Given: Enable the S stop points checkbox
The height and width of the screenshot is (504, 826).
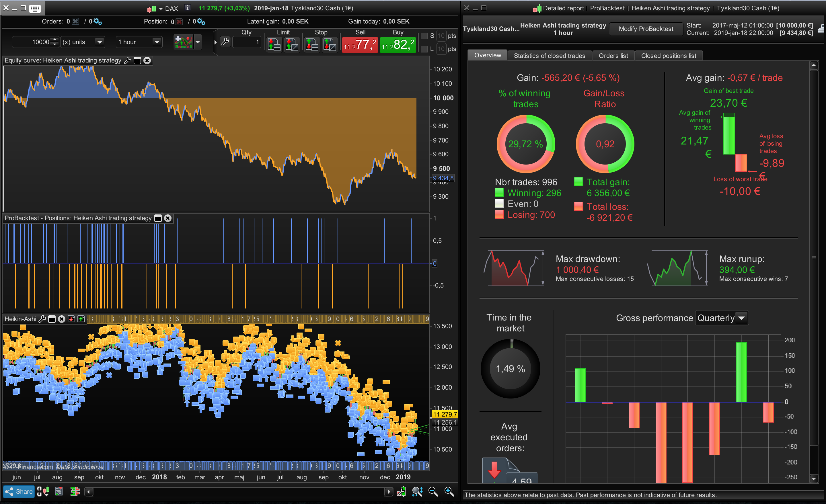Looking at the screenshot, I should (424, 36).
